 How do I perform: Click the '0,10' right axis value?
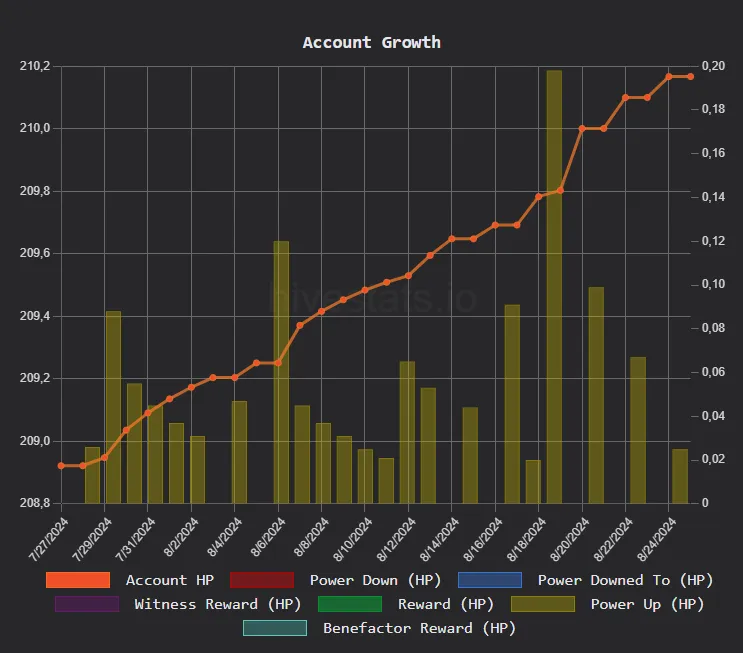tap(713, 284)
